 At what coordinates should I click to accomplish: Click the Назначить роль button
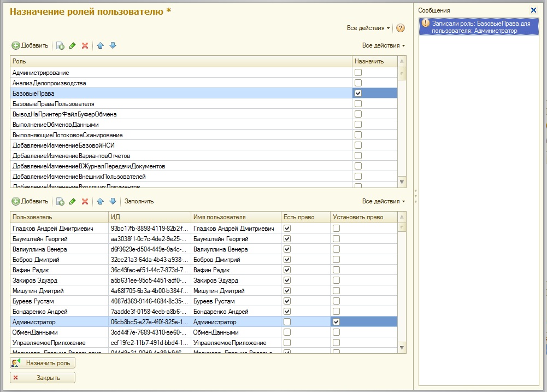[43, 363]
